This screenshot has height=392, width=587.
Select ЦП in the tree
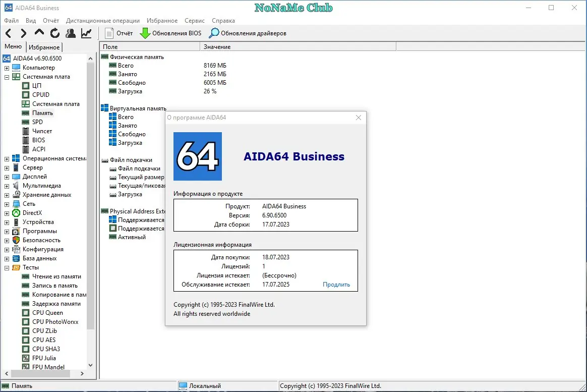point(37,86)
